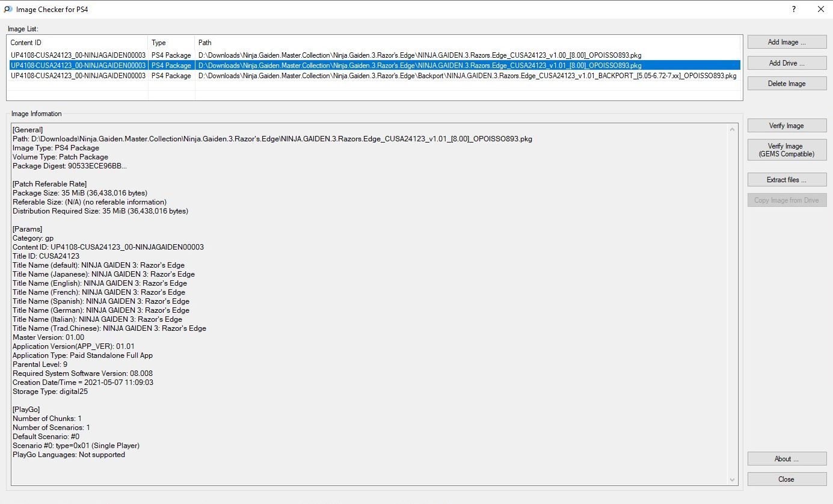Click scroll up arrow in Image Information
This screenshot has width=833, height=504.
coord(733,129)
